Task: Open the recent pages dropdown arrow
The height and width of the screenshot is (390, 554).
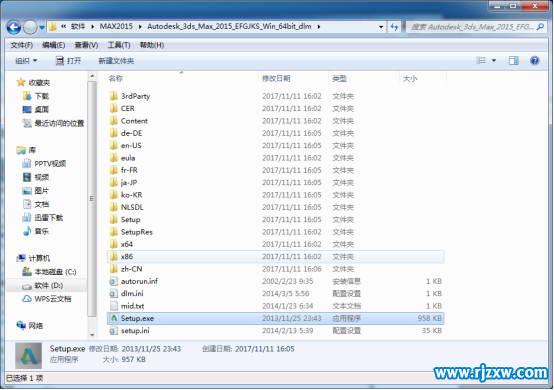Action: pyautogui.click(x=42, y=27)
